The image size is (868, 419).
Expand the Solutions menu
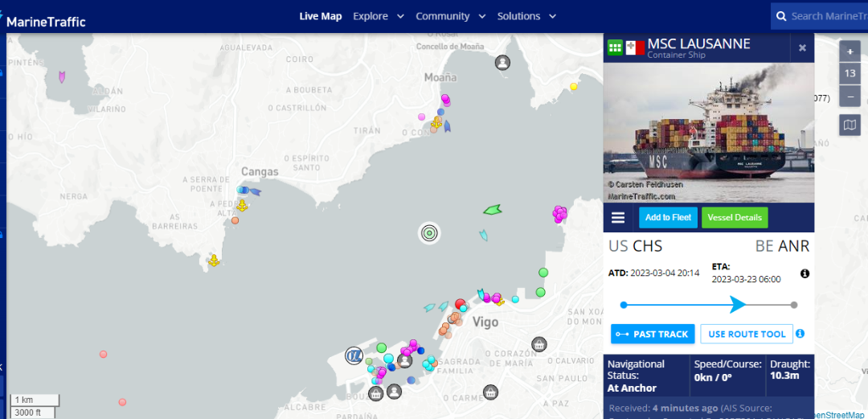pyautogui.click(x=526, y=16)
